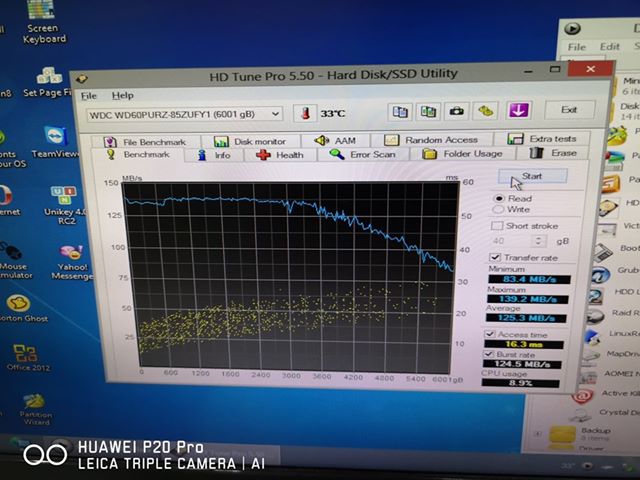Click the copy info to clipboard icon
The width and height of the screenshot is (640, 480).
click(x=401, y=111)
